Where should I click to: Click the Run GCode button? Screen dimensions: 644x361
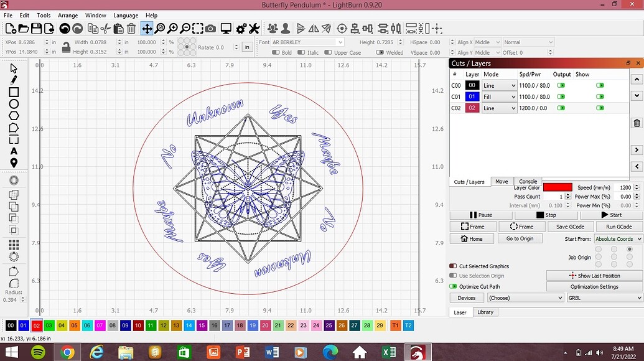click(618, 227)
